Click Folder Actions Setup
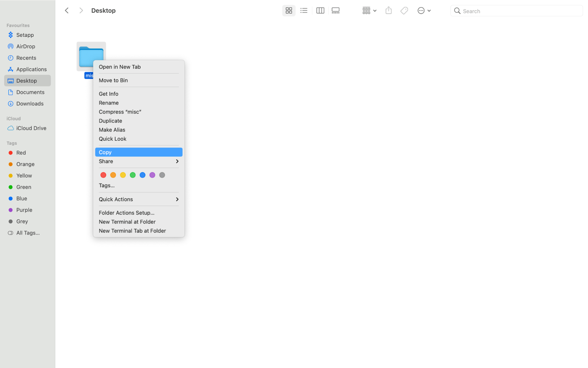This screenshot has width=588, height=368. (x=126, y=213)
